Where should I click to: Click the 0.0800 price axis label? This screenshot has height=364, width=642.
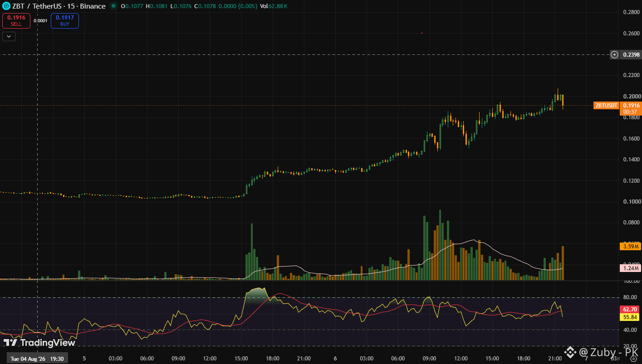(x=631, y=223)
